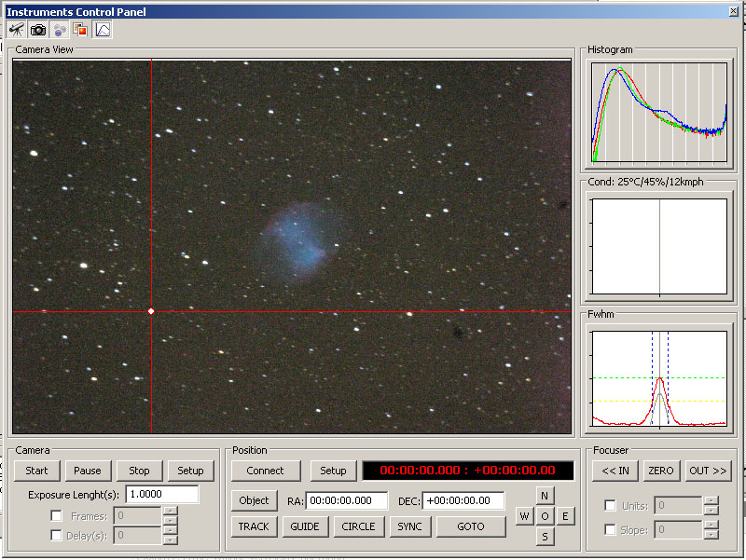Click the Histogram graph
Screen dimensions: 746x560
point(659,113)
